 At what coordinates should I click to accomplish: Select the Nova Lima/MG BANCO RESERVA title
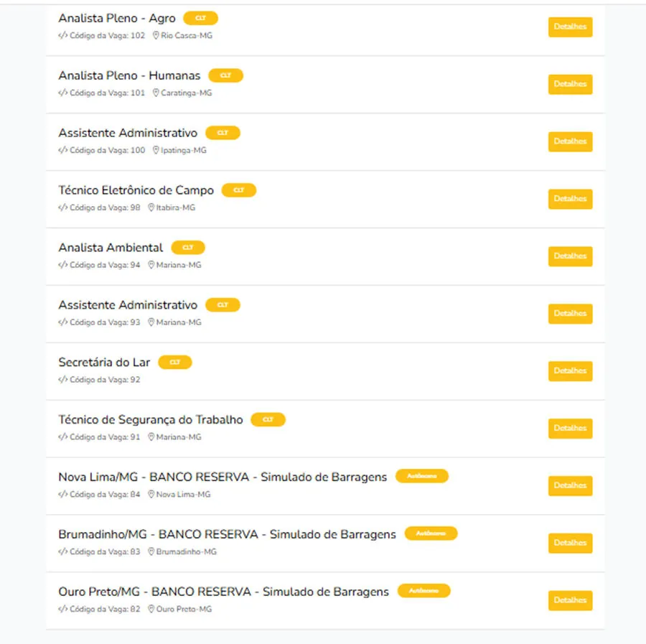(223, 477)
